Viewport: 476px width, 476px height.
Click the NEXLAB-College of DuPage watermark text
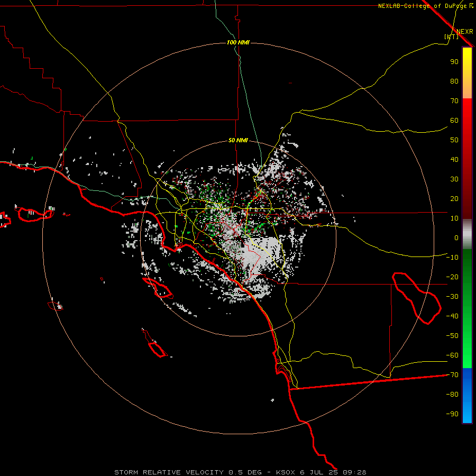425,6
